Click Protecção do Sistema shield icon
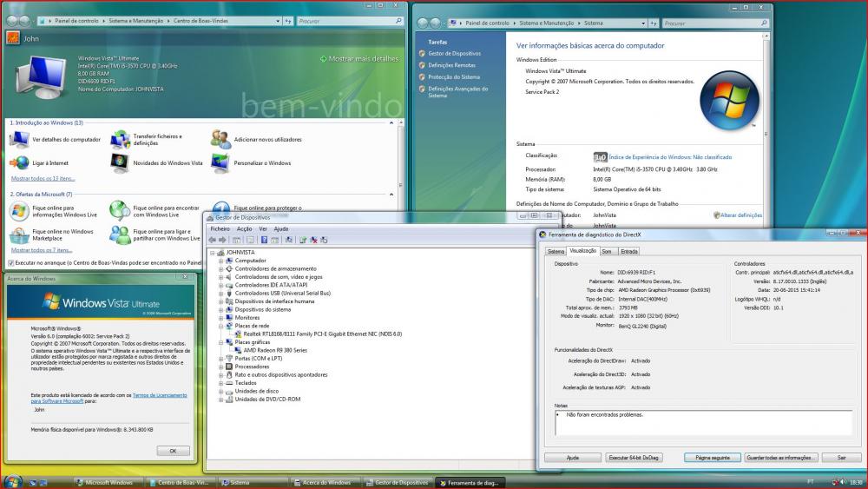The width and height of the screenshot is (868, 489). 422,77
